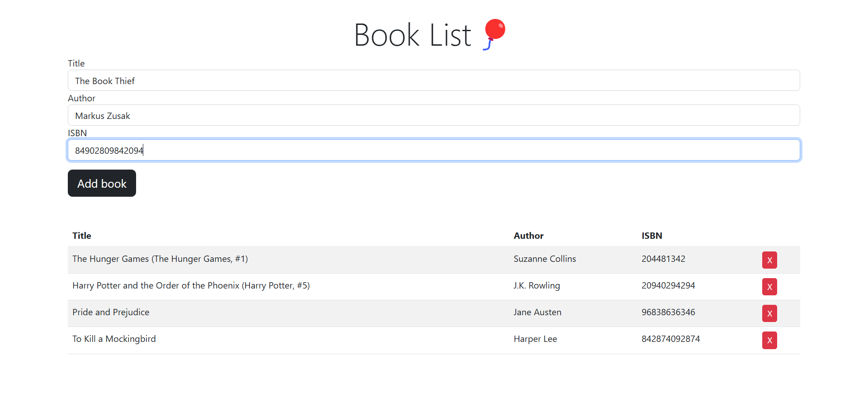Remove To Kill a Mockingbird entry
Image resolution: width=868 pixels, height=393 pixels.
coord(769,340)
